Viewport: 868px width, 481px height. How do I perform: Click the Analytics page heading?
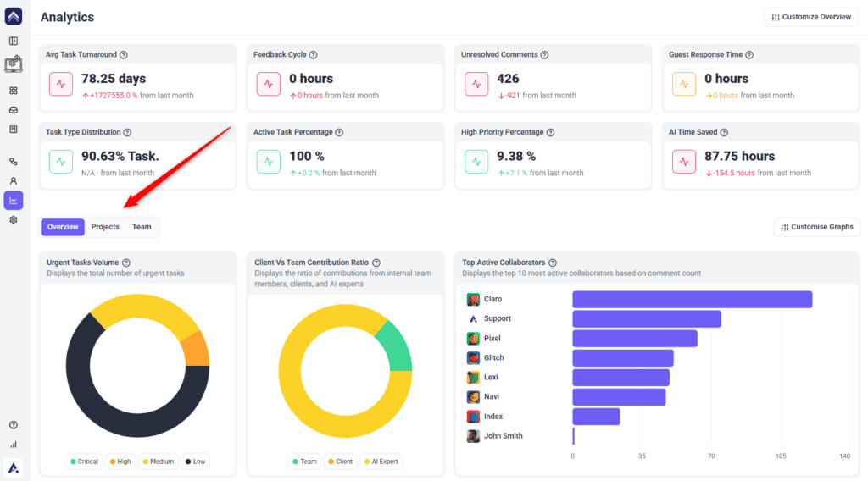pyautogui.click(x=68, y=17)
